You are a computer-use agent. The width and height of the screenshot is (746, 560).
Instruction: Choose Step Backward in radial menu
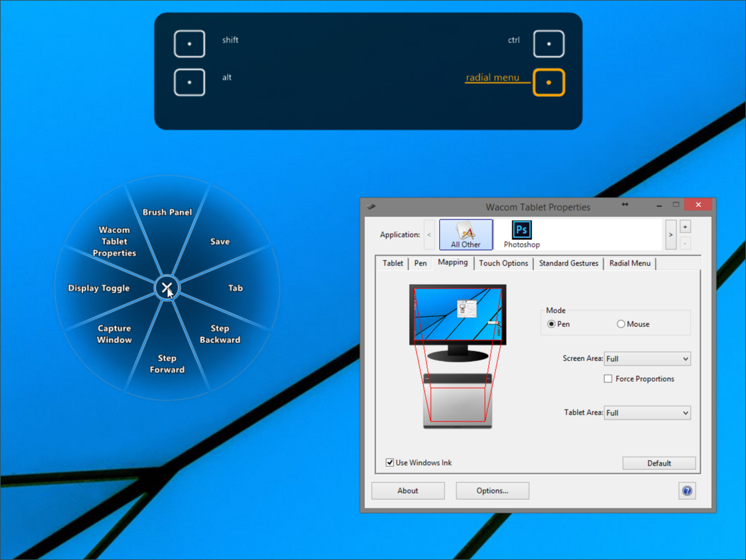click(x=220, y=334)
